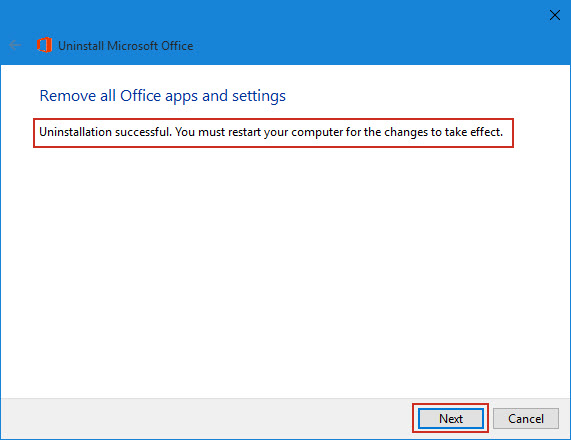Close the Uninstall Microsoft Office window
571x440 pixels.
[555, 15]
